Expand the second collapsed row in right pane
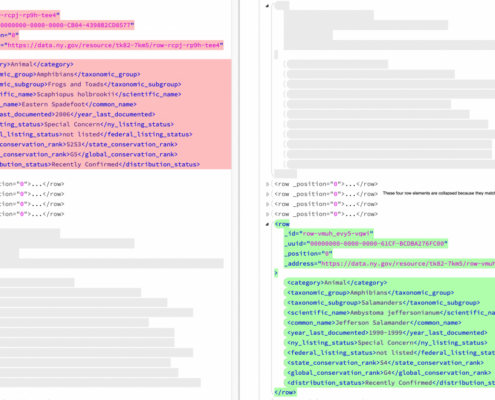495x400 pixels. [x=267, y=194]
